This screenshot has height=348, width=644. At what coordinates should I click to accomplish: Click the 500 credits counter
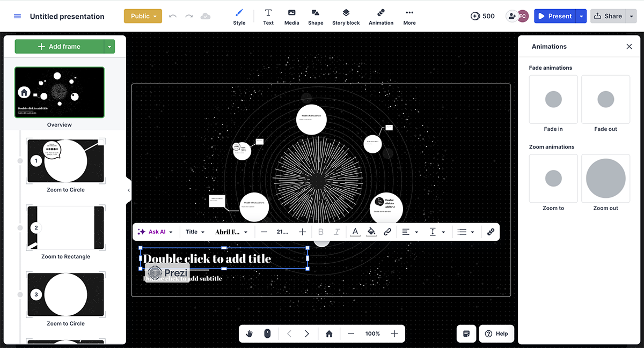[482, 16]
